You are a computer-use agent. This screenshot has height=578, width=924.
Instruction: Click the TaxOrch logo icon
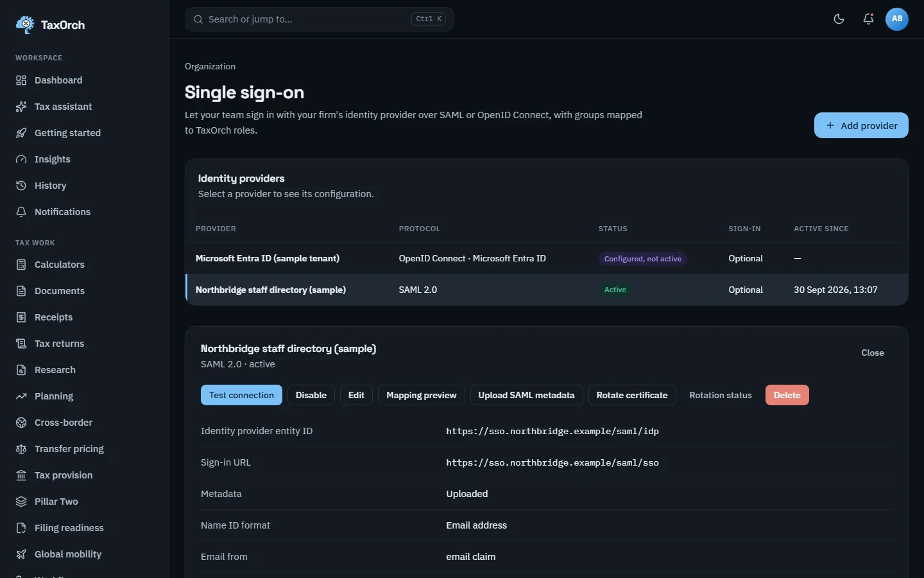pos(25,24)
